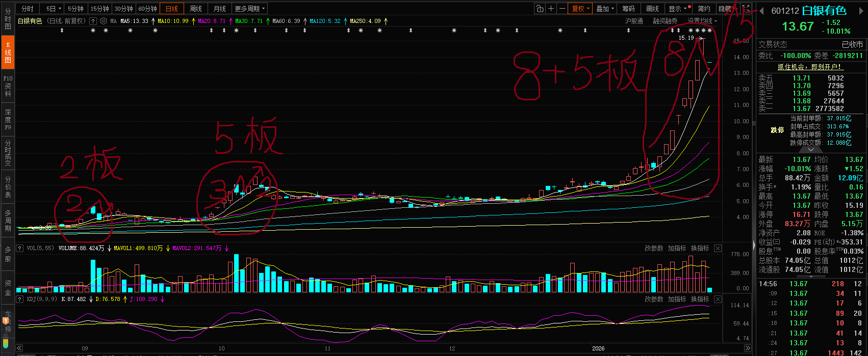Click 加指标 in KDJ panel

point(677,299)
